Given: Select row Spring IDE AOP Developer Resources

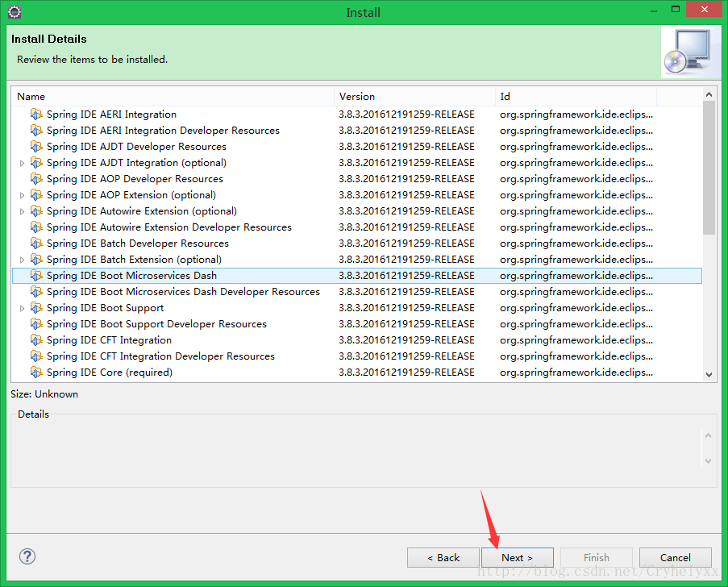Looking at the screenshot, I should (356, 179).
